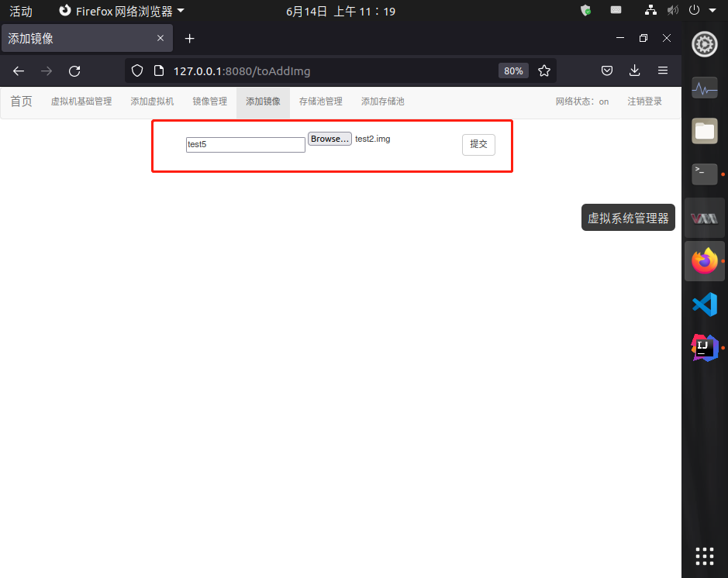The width and height of the screenshot is (728, 578).
Task: Reload the current page
Action: [74, 71]
